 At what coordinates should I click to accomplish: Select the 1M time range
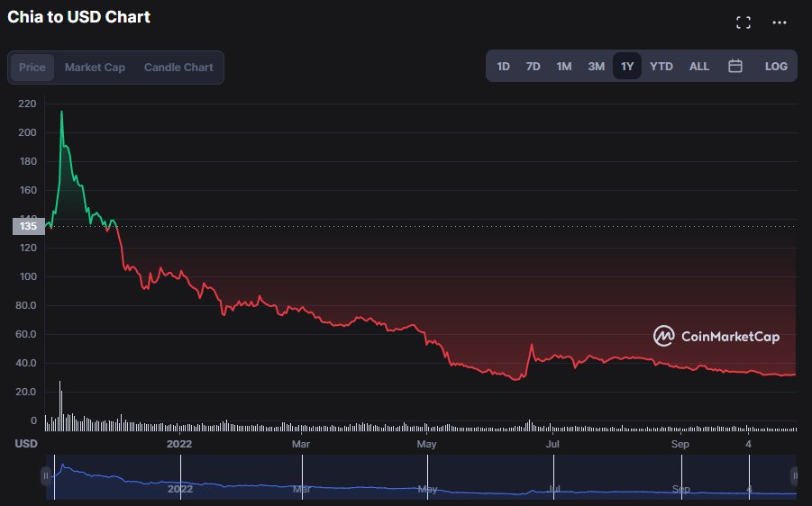click(564, 67)
